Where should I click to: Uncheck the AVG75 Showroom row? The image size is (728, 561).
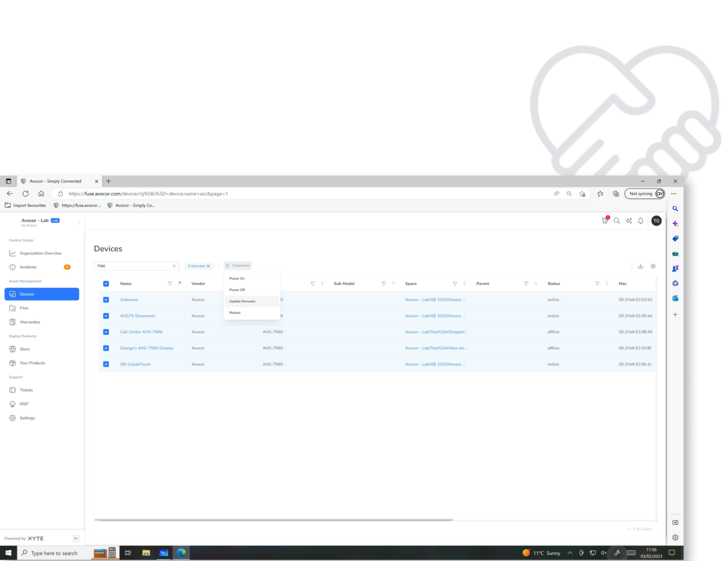[x=106, y=315]
